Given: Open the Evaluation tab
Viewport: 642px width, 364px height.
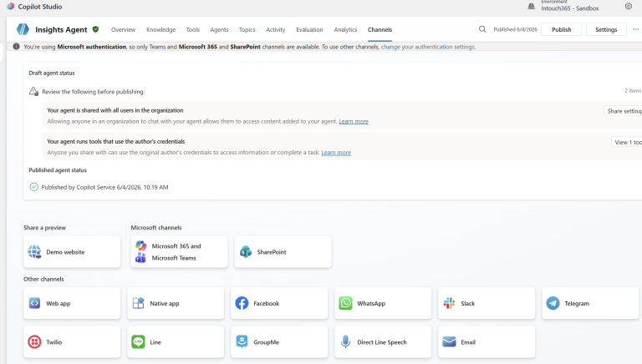Looking at the screenshot, I should [309, 29].
